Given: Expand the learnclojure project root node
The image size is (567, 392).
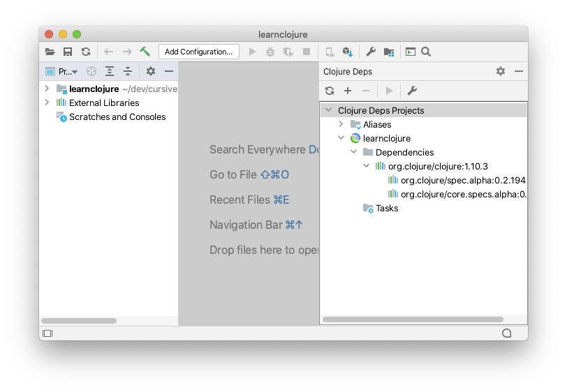Looking at the screenshot, I should pos(47,88).
